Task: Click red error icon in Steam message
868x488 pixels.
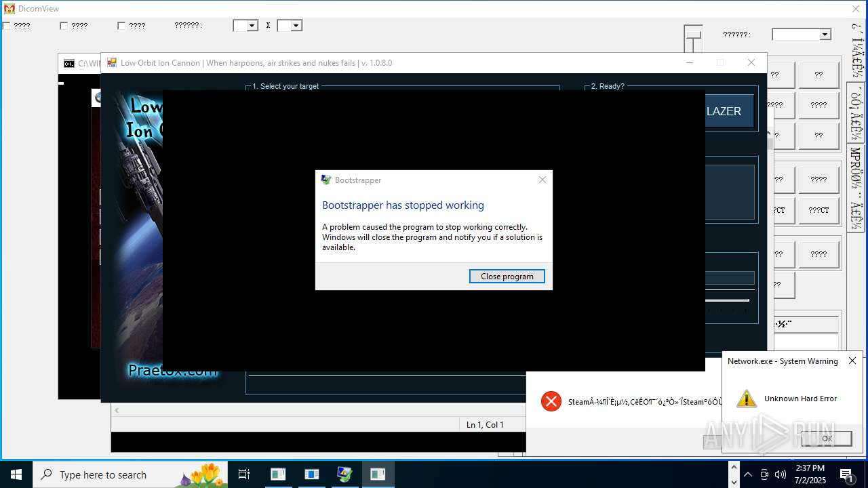Action: [551, 401]
